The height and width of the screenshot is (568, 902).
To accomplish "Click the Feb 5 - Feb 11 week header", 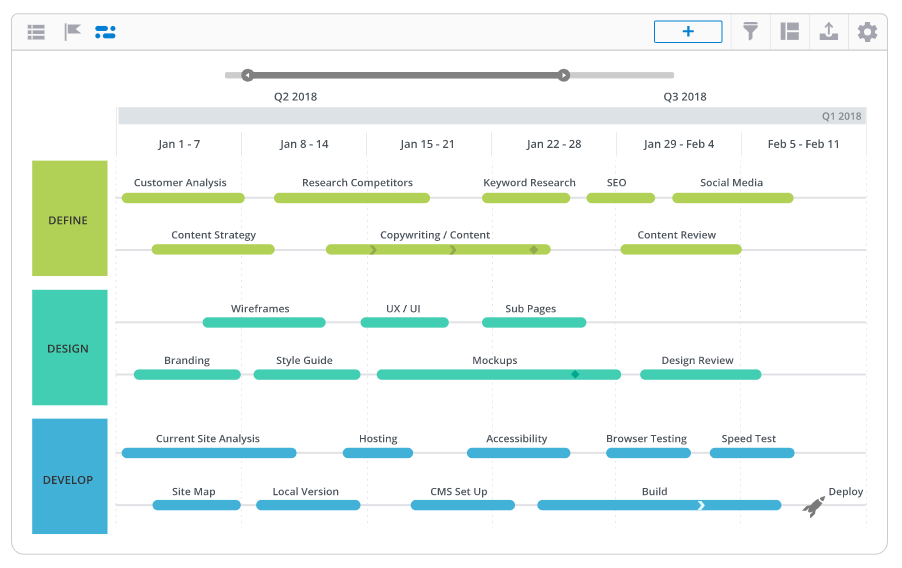I will pos(803,144).
